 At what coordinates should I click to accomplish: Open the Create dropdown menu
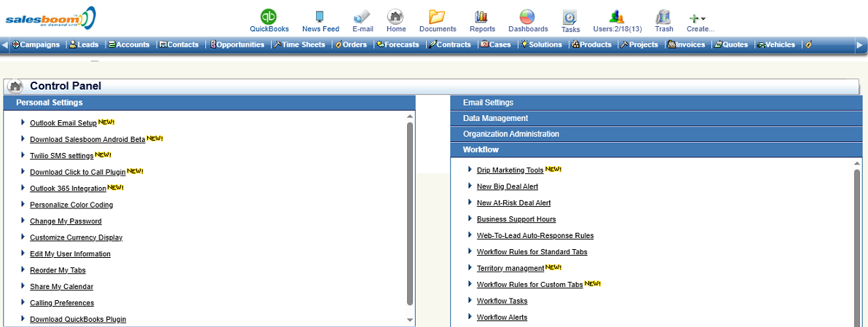point(699,18)
